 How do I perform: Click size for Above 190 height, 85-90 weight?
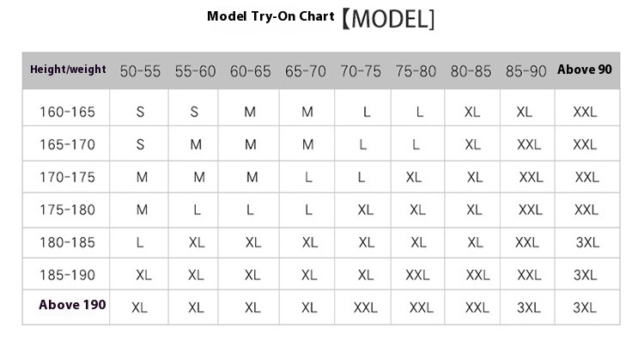(x=529, y=307)
